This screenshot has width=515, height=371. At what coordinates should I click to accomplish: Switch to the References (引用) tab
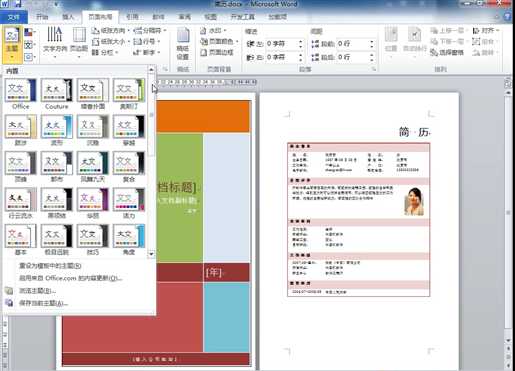tap(132, 17)
